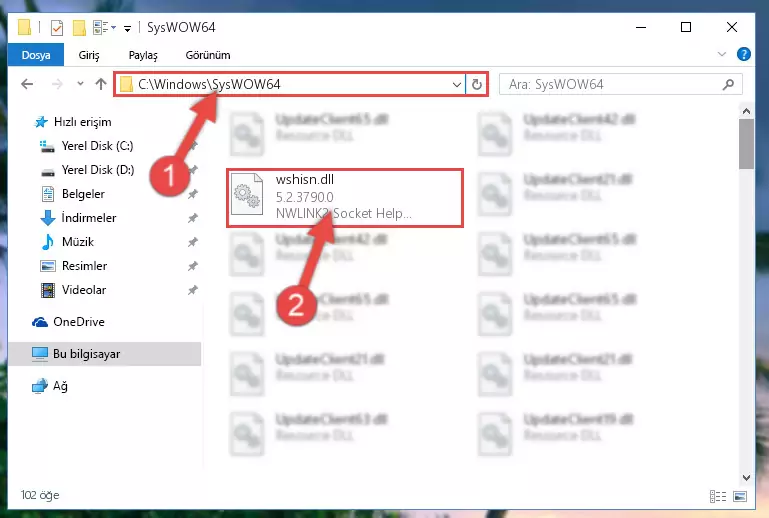Switch to large thumbnails view in status bar
This screenshot has width=769, height=518.
pyautogui.click(x=740, y=496)
